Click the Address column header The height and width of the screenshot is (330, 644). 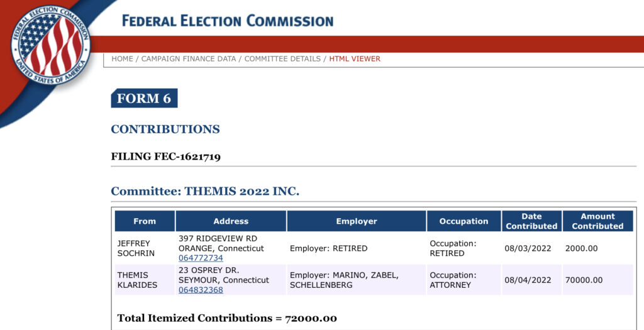click(x=231, y=221)
